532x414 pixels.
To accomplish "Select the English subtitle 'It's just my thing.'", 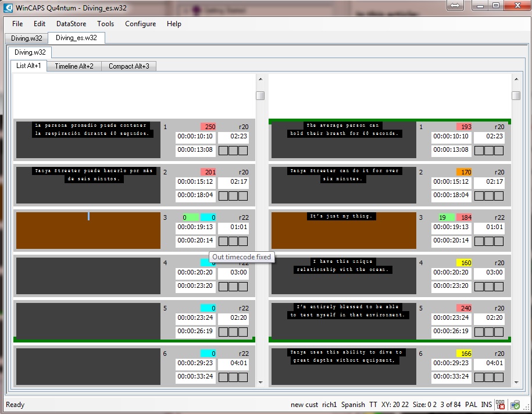I will click(344, 231).
